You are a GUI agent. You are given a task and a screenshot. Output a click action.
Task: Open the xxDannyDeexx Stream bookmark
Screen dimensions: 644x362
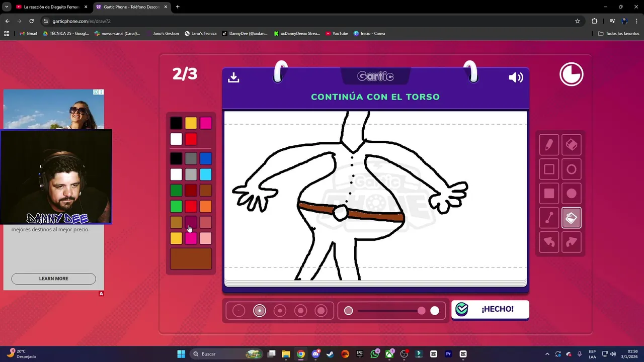(297, 33)
